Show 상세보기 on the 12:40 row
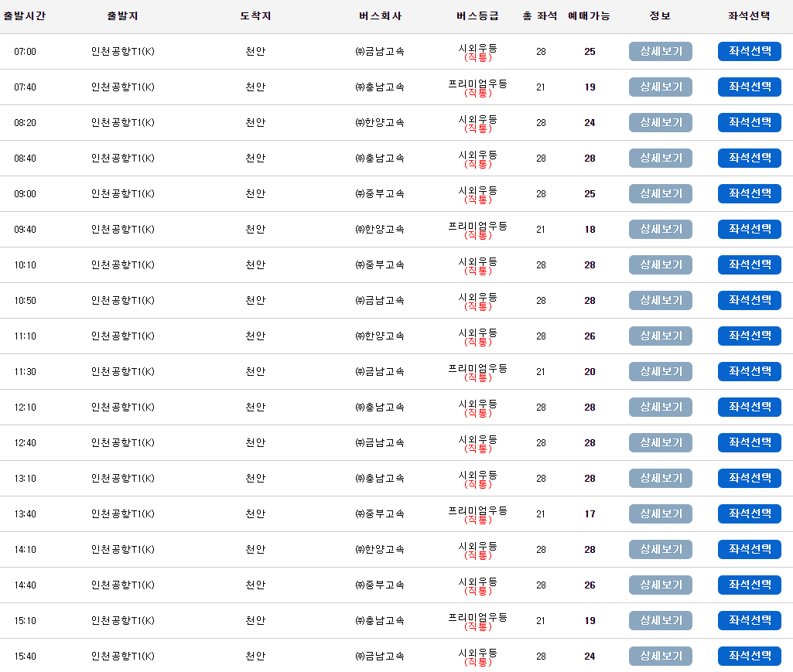793x672 pixels. coord(661,442)
